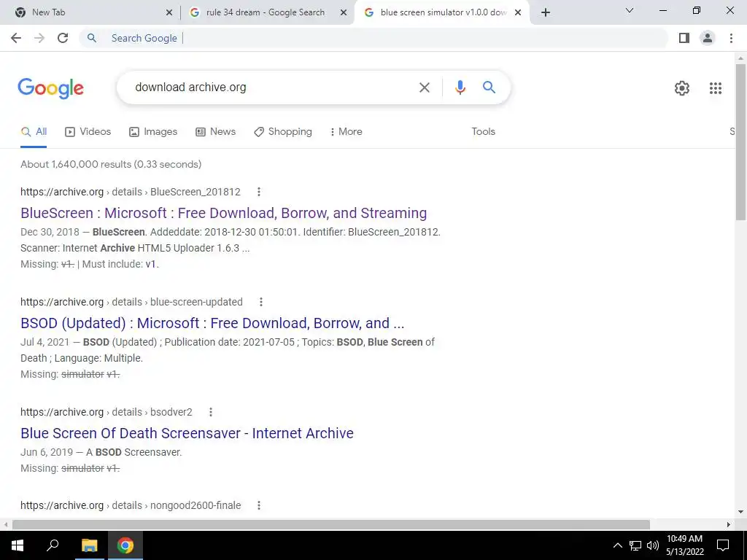This screenshot has height=560, width=747.
Task: Open options for blue-screen-updated result
Action: (261, 302)
